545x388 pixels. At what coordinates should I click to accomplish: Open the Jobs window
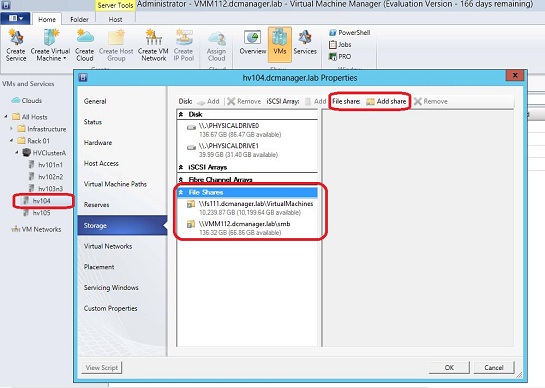point(340,45)
